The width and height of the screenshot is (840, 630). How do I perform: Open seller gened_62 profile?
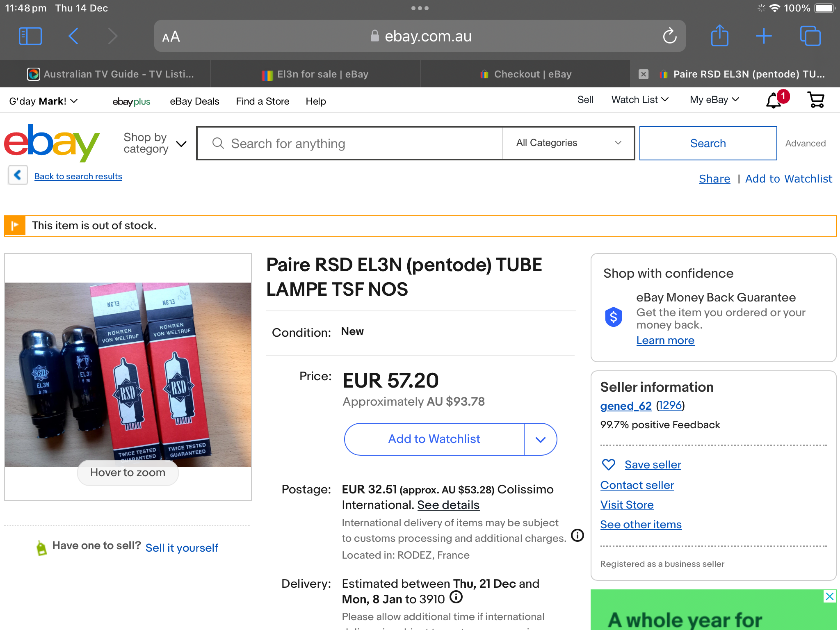coord(626,406)
